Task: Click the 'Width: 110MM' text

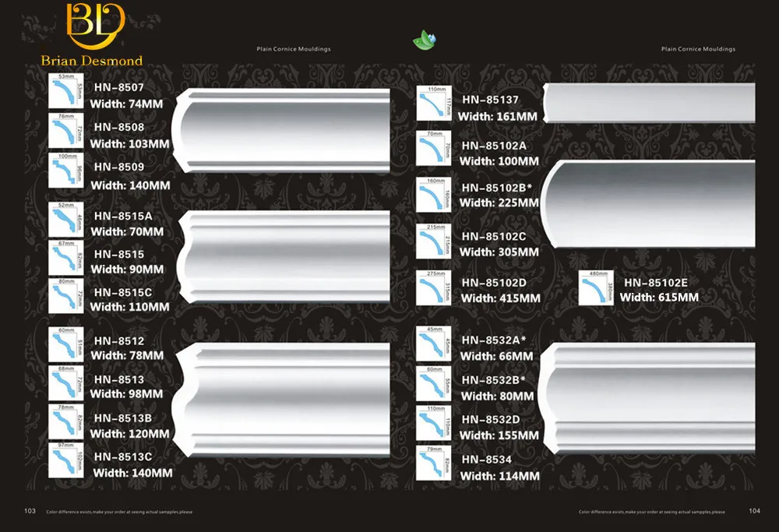Action: 129,308
